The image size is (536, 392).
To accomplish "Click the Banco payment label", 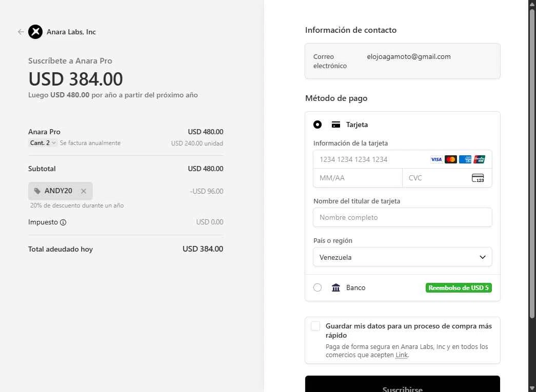I will coord(355,288).
